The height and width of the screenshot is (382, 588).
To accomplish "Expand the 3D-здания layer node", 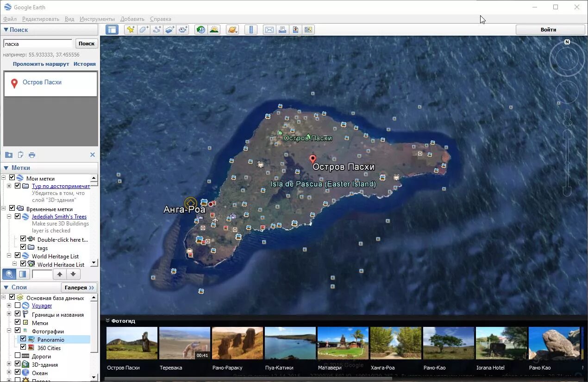I will pyautogui.click(x=9, y=364).
